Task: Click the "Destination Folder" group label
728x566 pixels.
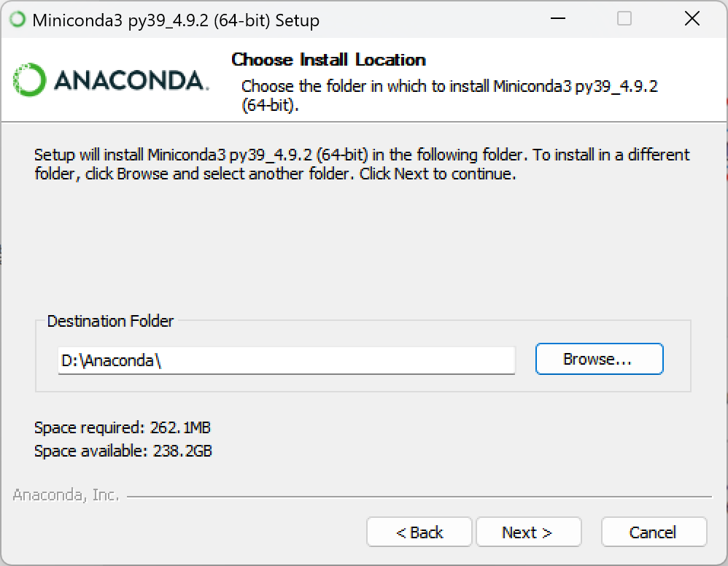Action: (110, 321)
